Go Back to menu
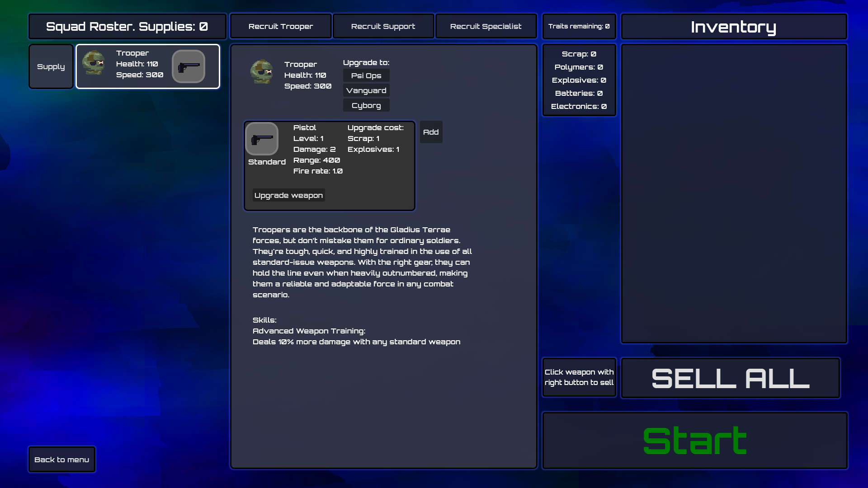Screen dimensions: 868x488 pyautogui.click(x=62, y=460)
